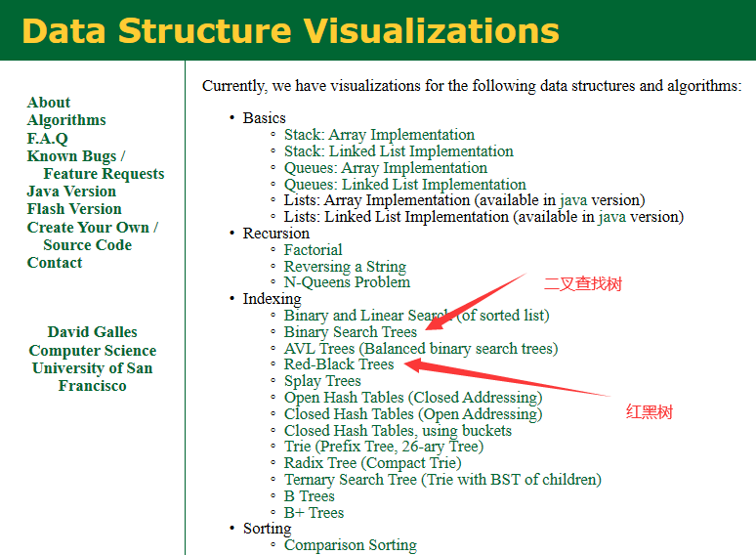Open Radix Tree (Compact Trie) visualization
The width and height of the screenshot is (756, 555).
tap(373, 463)
